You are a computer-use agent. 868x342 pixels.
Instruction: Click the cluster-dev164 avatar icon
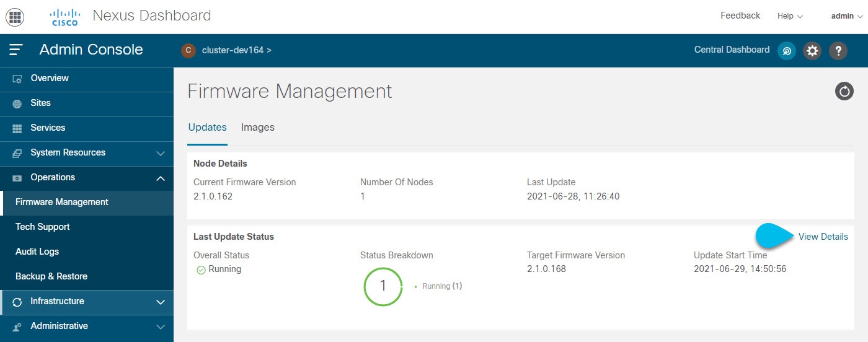point(188,50)
